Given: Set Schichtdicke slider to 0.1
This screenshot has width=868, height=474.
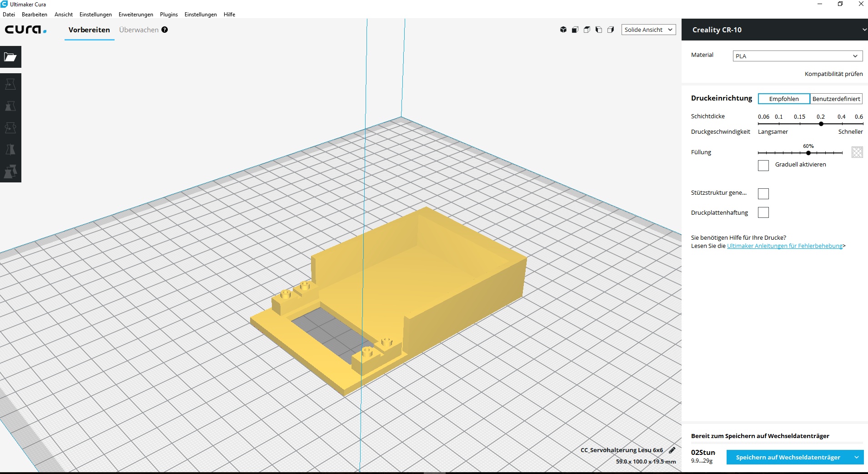Looking at the screenshot, I should pos(779,123).
